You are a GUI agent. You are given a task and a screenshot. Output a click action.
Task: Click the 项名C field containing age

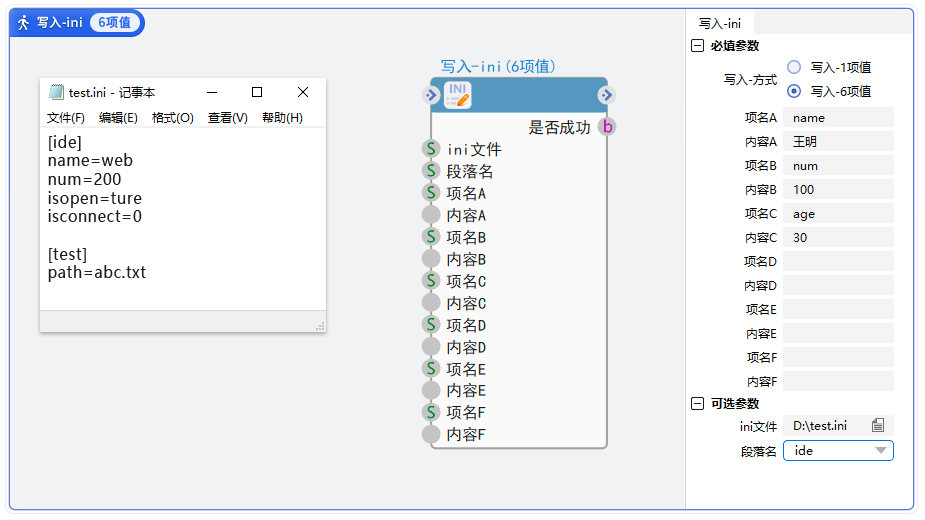point(838,213)
